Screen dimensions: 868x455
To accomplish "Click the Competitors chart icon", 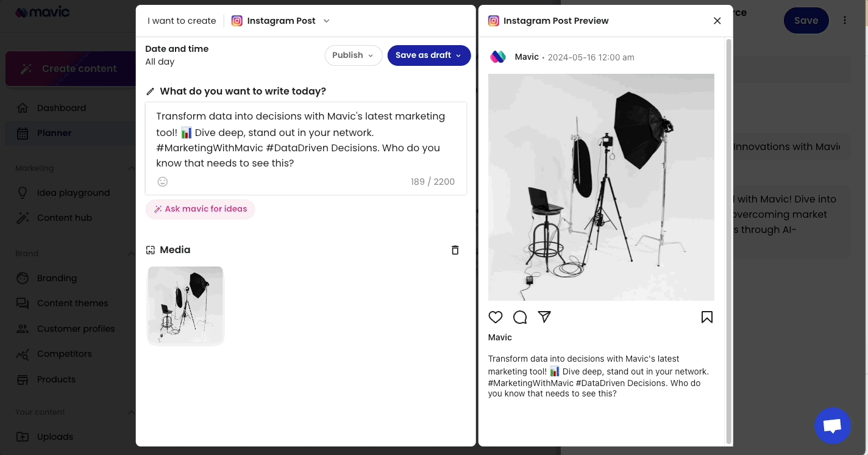I will (23, 354).
